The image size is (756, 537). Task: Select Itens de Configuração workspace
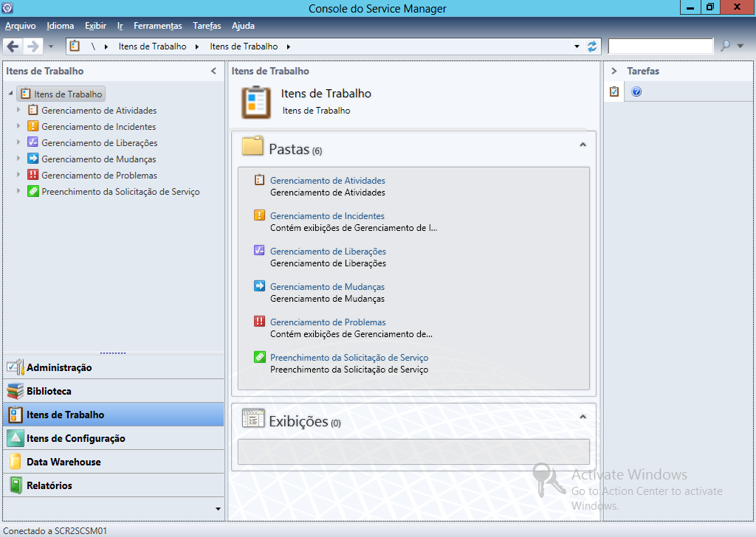tap(75, 438)
